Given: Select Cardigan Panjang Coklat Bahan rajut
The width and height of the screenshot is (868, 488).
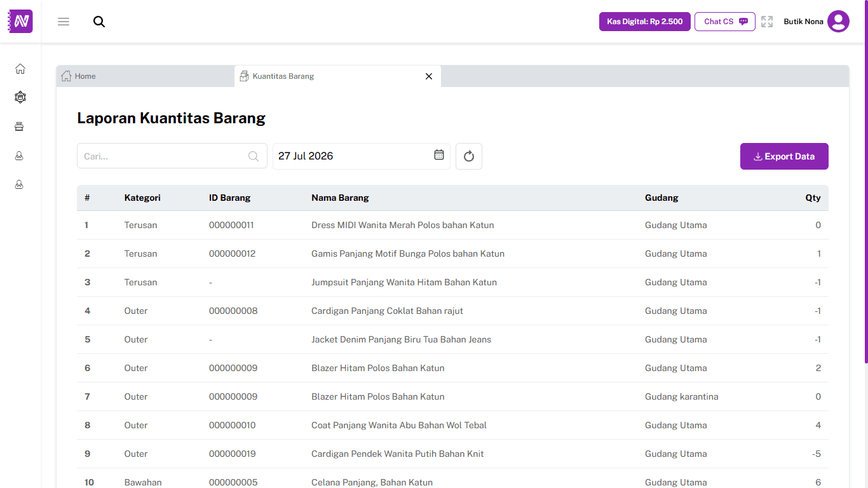Looking at the screenshot, I should pyautogui.click(x=452, y=311).
